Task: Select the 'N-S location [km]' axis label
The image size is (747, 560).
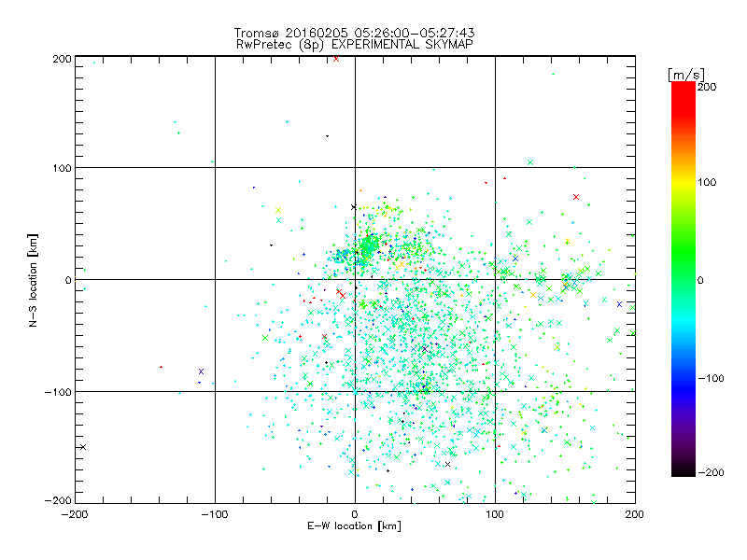Action: coord(33,280)
